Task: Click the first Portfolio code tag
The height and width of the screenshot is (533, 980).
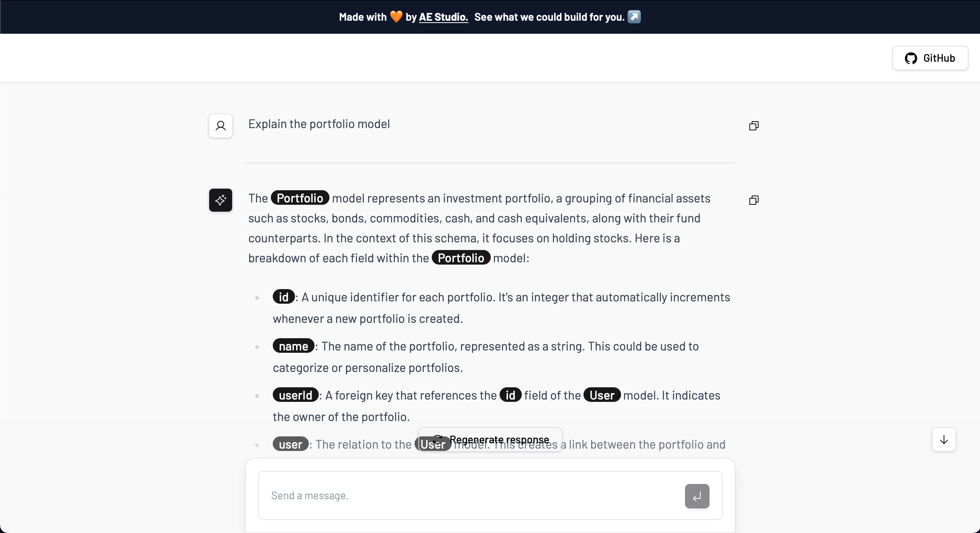Action: [300, 198]
